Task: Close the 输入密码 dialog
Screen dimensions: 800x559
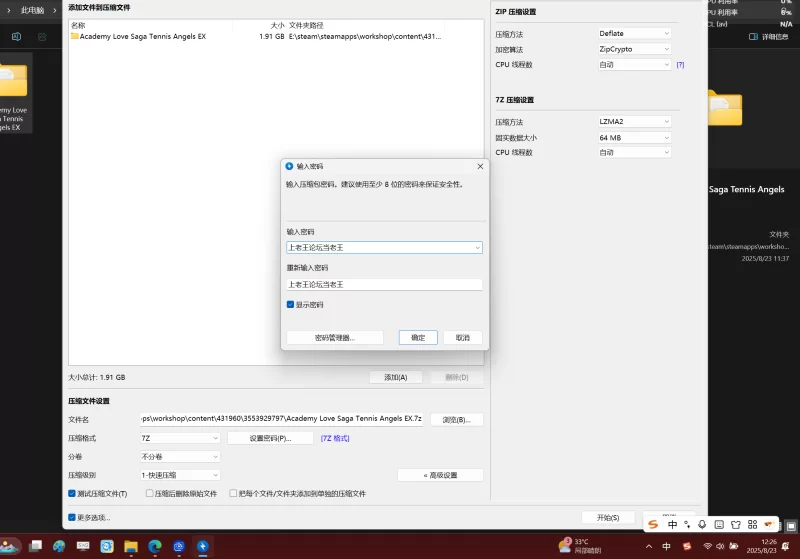Action: click(x=480, y=166)
